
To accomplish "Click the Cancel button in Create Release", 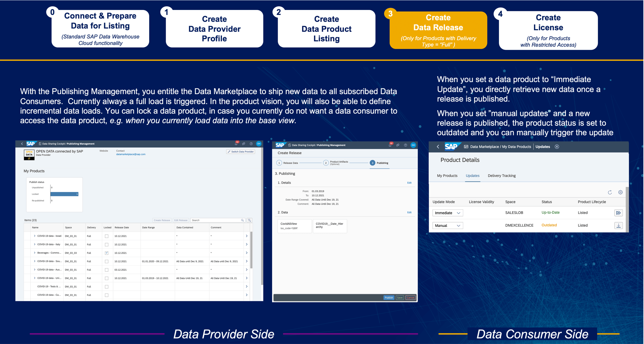I will [410, 298].
